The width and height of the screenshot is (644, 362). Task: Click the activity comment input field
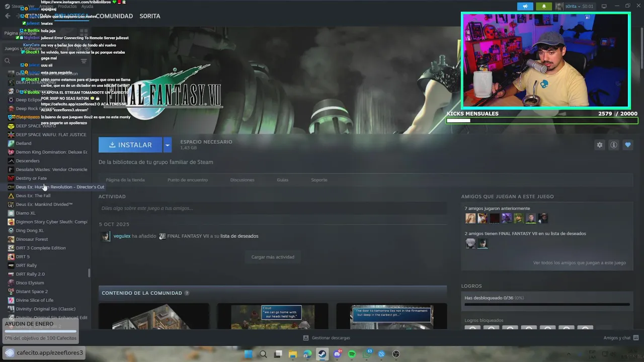point(273,208)
